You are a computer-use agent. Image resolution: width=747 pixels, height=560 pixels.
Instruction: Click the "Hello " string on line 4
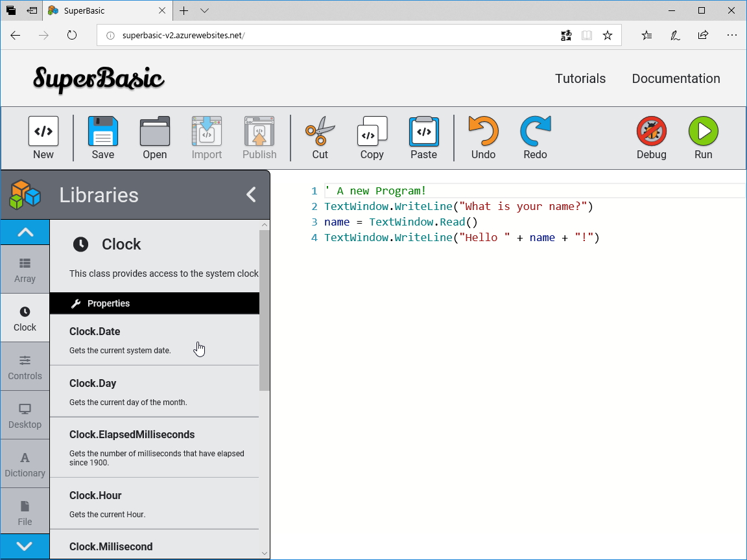coord(484,238)
